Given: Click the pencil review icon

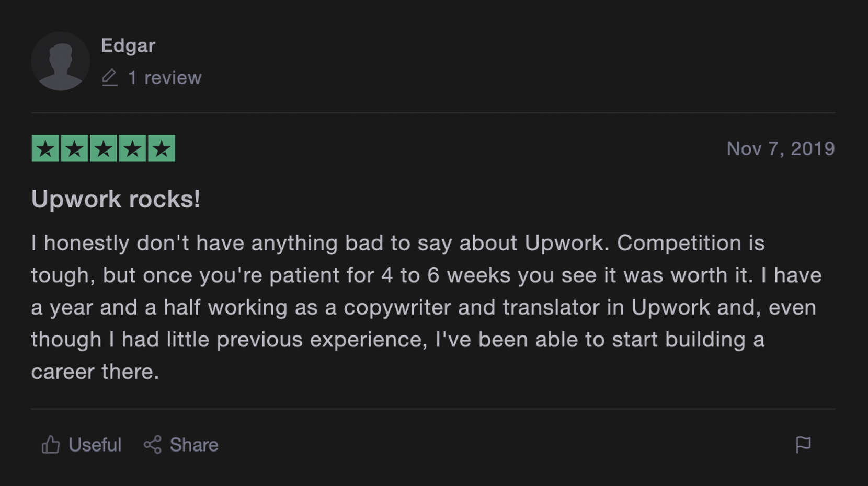Looking at the screenshot, I should pos(109,77).
